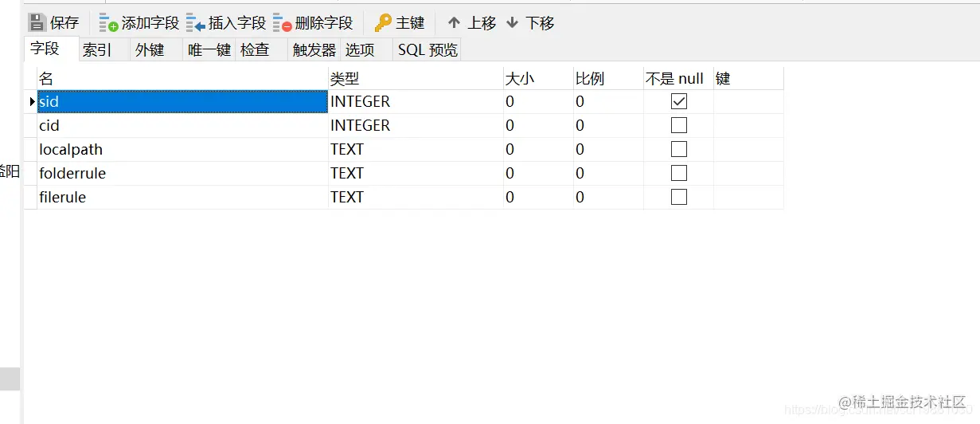
Task: Select the filerule field name cell
Action: pyautogui.click(x=182, y=197)
